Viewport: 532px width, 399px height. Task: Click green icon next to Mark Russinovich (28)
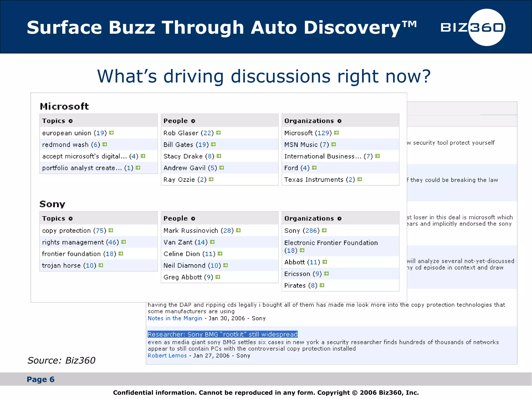[238, 230]
